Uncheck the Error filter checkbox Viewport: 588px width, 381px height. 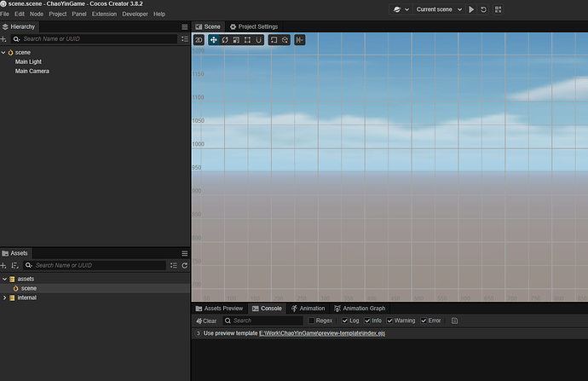pyautogui.click(x=424, y=320)
